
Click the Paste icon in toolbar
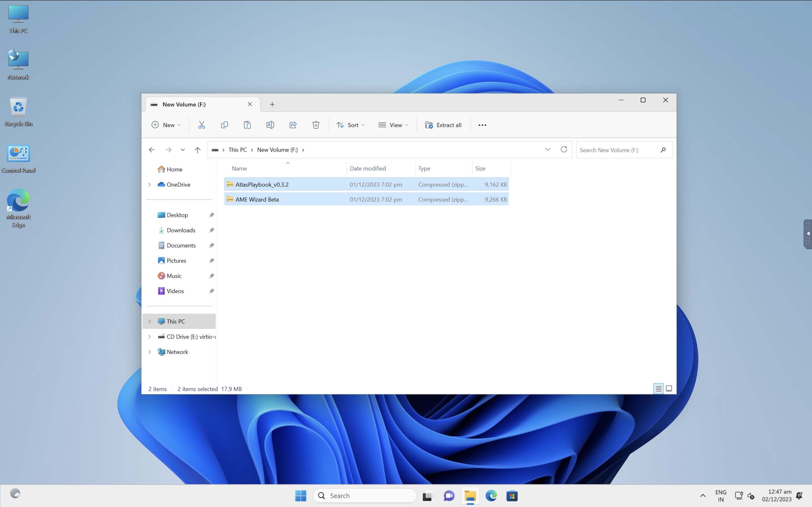[x=247, y=124]
